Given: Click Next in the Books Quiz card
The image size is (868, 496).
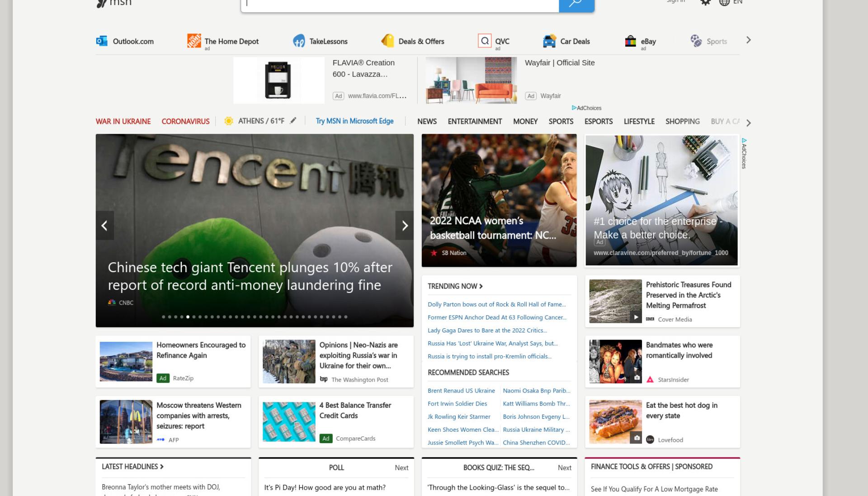Looking at the screenshot, I should (x=564, y=468).
